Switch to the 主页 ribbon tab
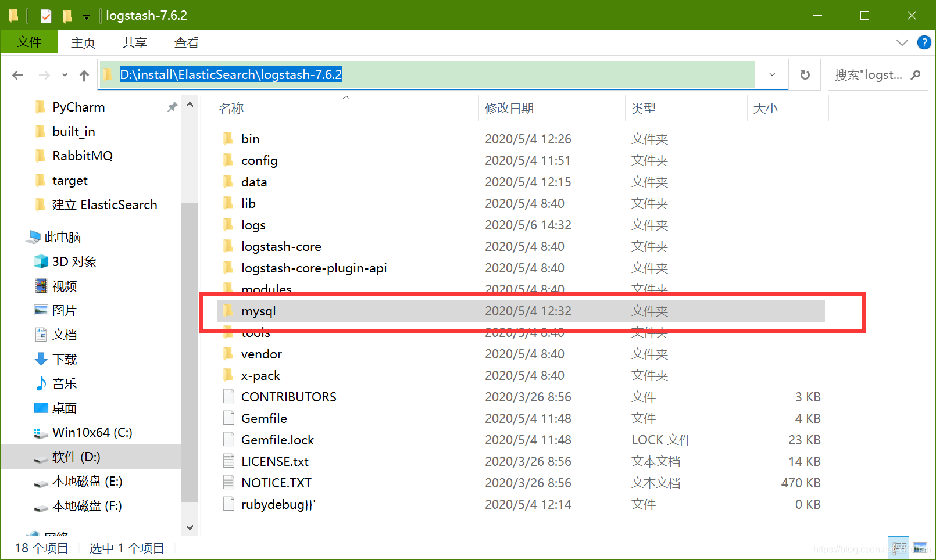 [x=83, y=42]
